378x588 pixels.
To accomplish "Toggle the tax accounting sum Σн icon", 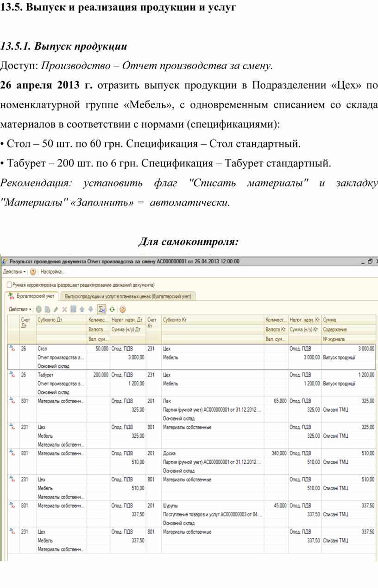I will (102, 309).
